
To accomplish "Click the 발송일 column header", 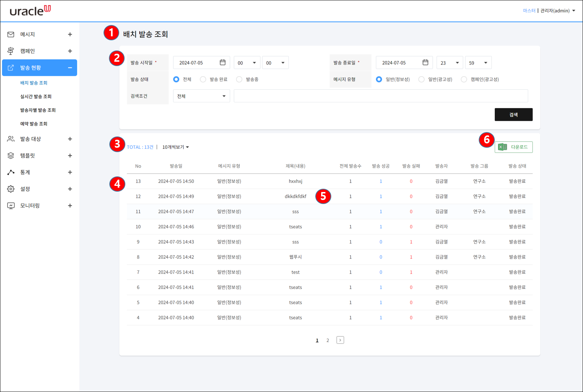I will tap(176, 166).
